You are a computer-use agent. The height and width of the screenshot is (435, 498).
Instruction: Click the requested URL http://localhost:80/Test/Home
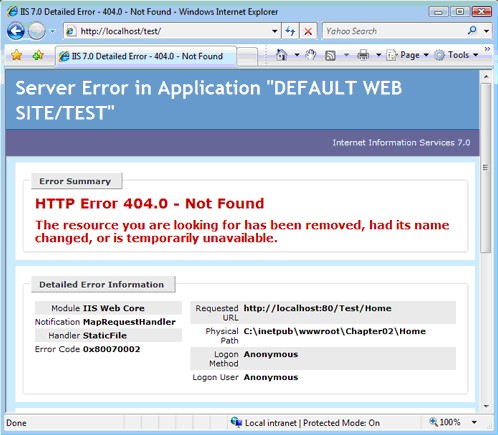click(x=317, y=308)
